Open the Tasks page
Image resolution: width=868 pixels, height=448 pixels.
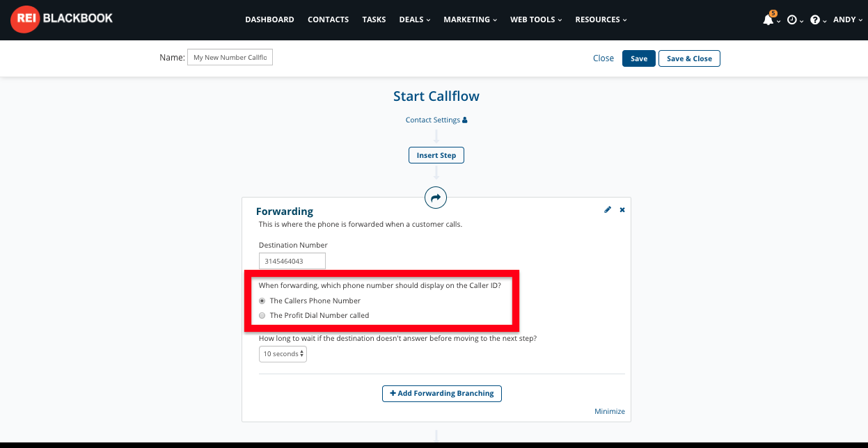(374, 19)
